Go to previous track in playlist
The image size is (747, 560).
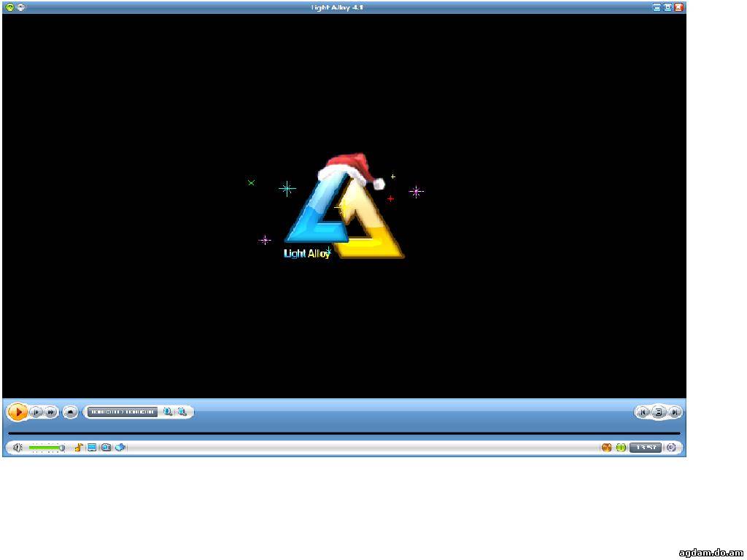643,412
